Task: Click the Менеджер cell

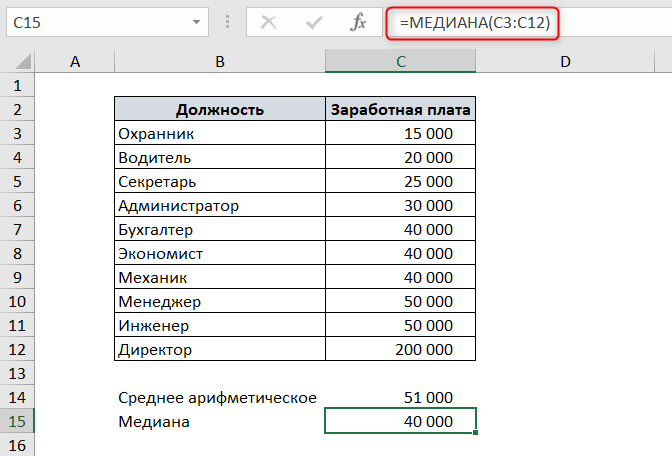Action: coord(220,301)
